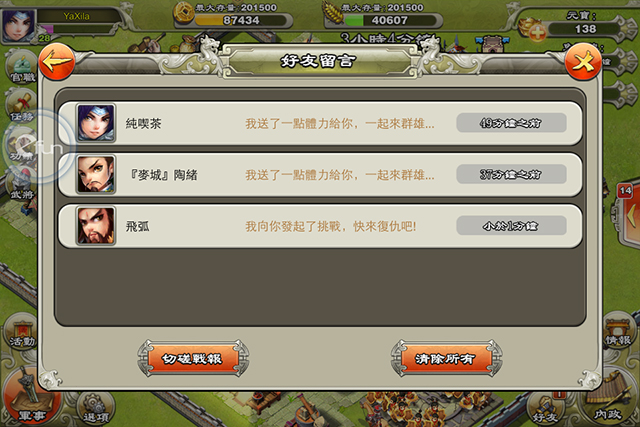Click the orange back arrow button

coord(57,62)
